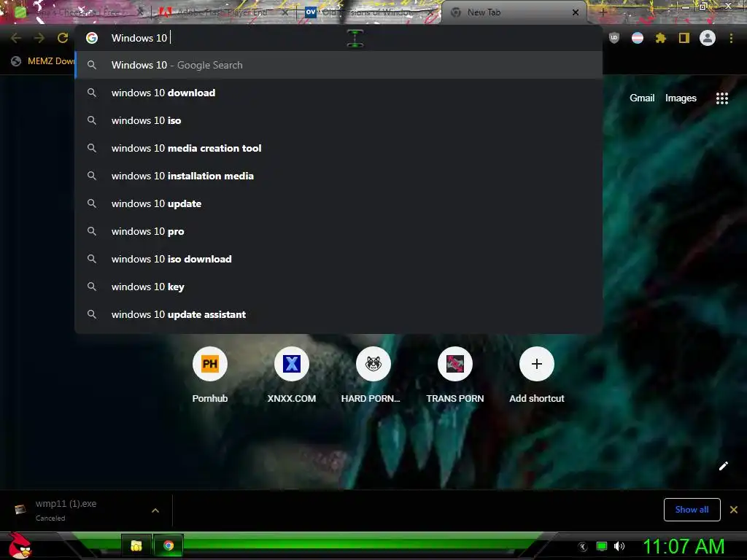Show hidden tray icons arrow
747x560 pixels.
click(583, 547)
